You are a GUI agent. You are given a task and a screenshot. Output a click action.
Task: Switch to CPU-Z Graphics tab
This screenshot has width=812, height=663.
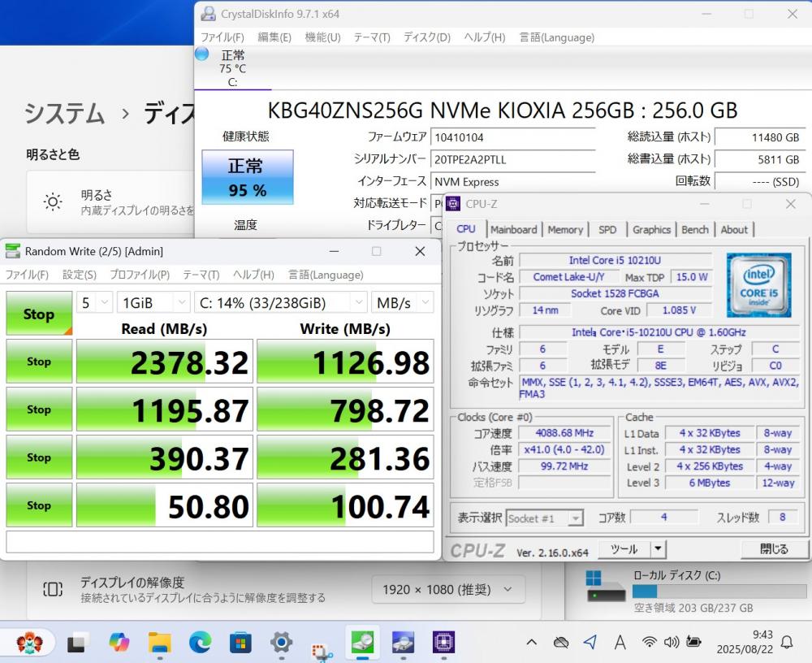click(x=651, y=230)
